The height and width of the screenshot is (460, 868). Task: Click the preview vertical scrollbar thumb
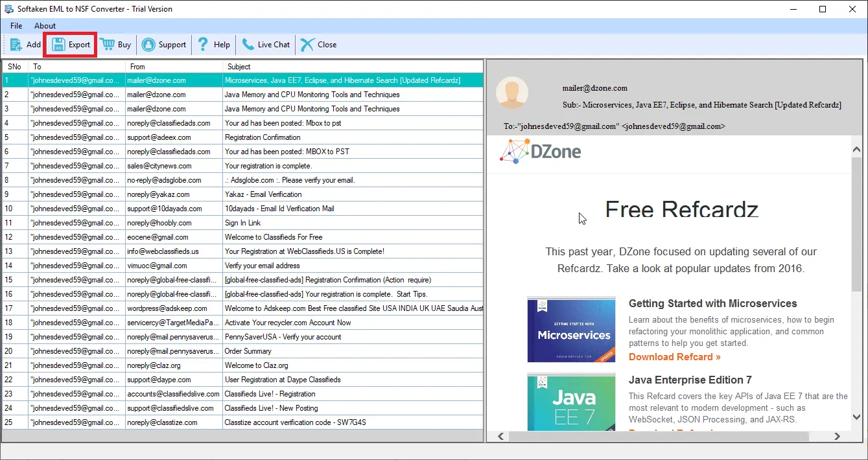pos(856,223)
